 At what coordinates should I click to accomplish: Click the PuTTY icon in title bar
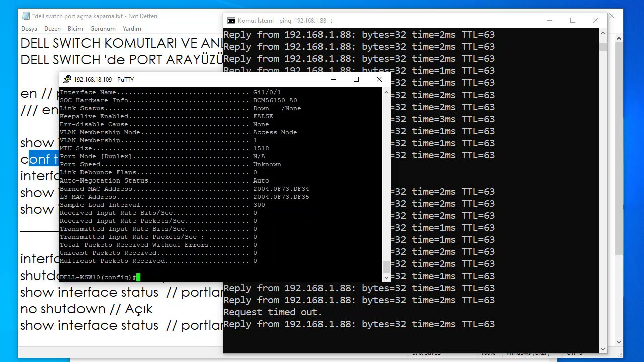67,79
